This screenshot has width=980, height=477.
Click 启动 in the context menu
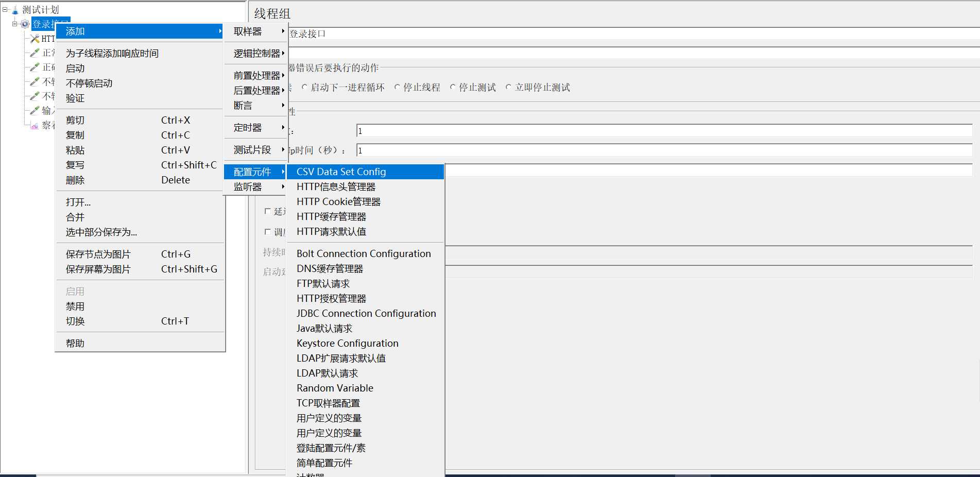[x=140, y=68]
